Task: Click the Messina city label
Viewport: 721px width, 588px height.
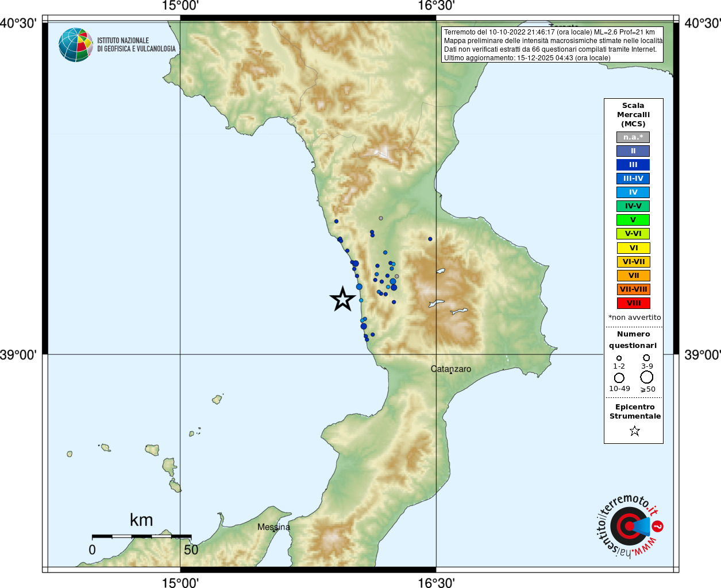Action: click(273, 527)
